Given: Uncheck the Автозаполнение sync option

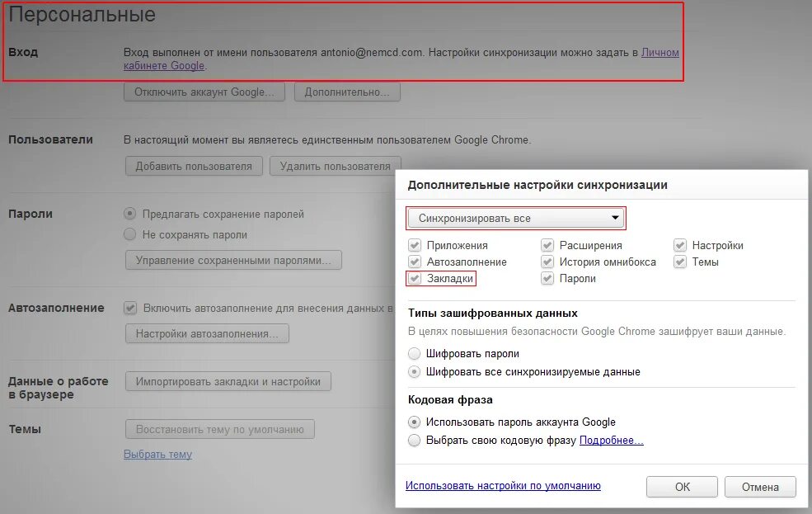Looking at the screenshot, I should click(x=413, y=262).
